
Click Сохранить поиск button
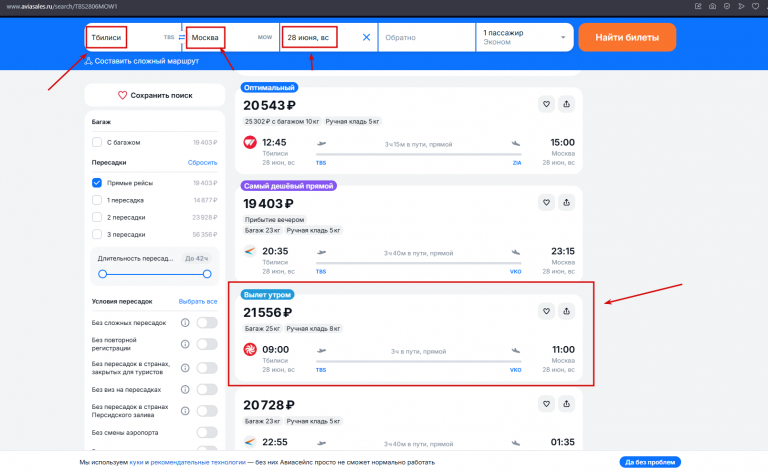[x=155, y=95]
